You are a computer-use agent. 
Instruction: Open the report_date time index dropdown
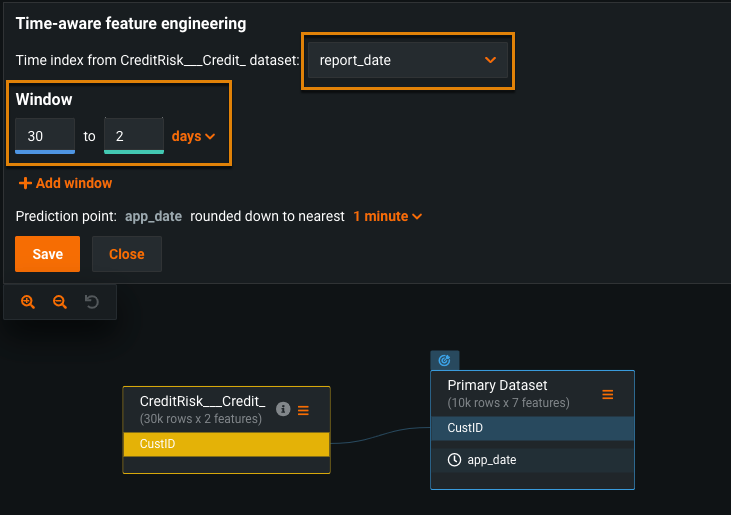408,60
